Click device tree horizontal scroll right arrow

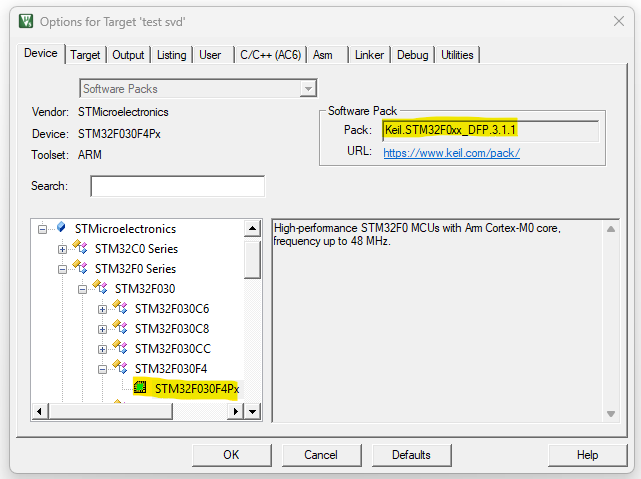(x=235, y=412)
